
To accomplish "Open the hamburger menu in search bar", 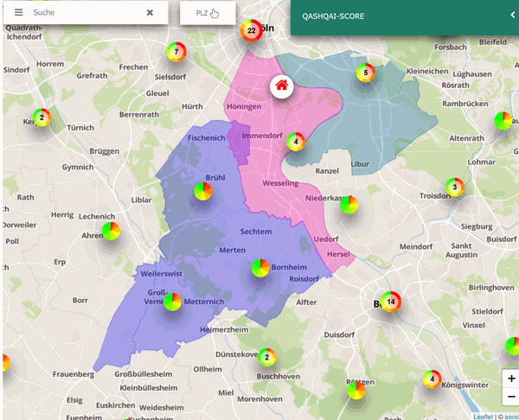I will coord(19,13).
